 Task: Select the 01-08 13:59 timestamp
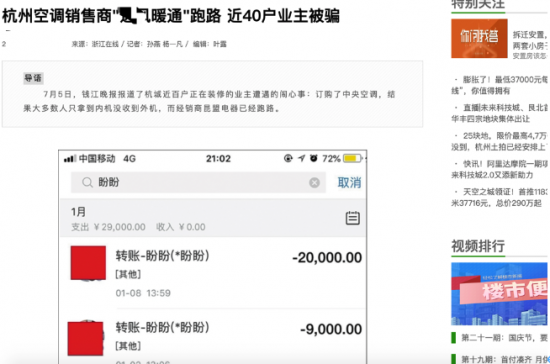[143, 293]
